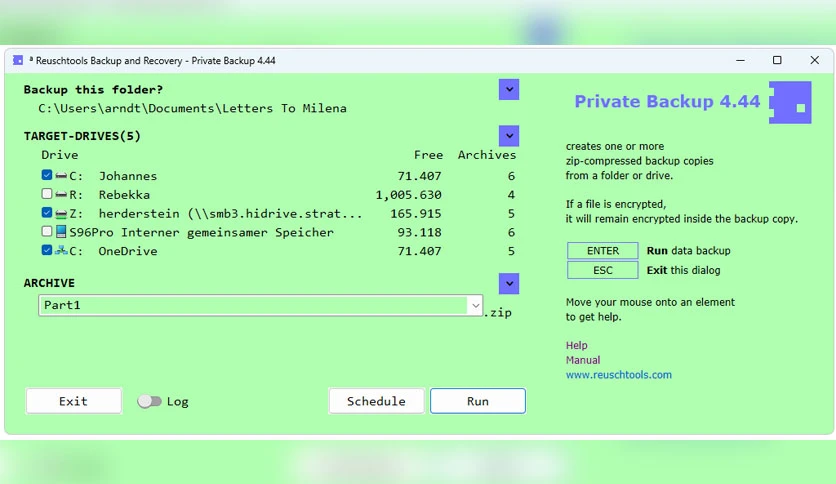Click inside the Part1 archive name field

point(254,305)
